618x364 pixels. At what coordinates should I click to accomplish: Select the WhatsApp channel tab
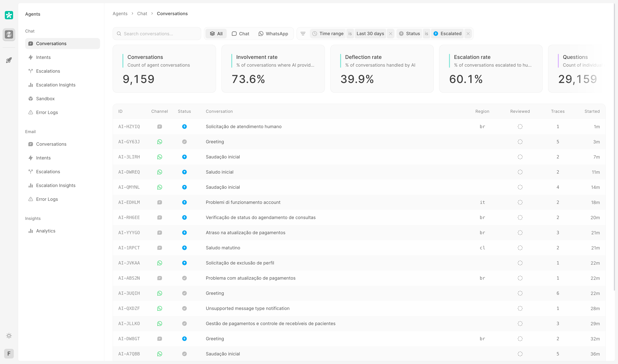coord(273,34)
